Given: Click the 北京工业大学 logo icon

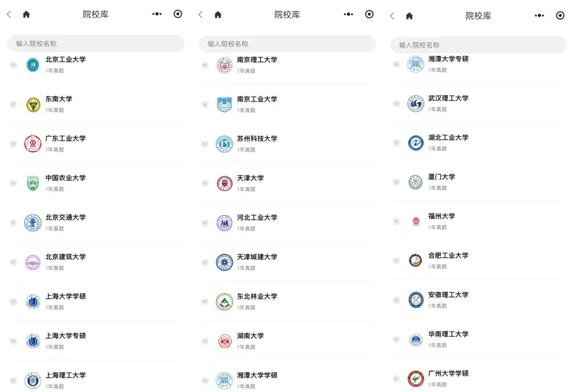Looking at the screenshot, I should point(32,65).
